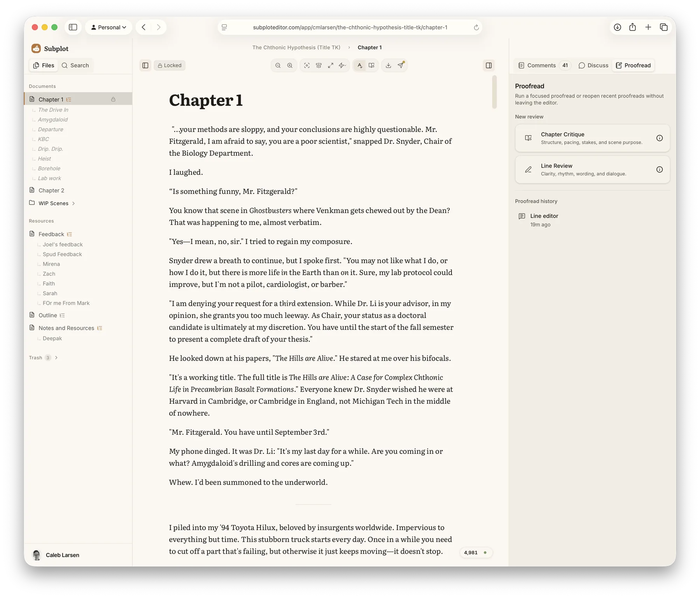The image size is (700, 598).
Task: Toggle the Safari sidebar button
Action: tap(73, 27)
